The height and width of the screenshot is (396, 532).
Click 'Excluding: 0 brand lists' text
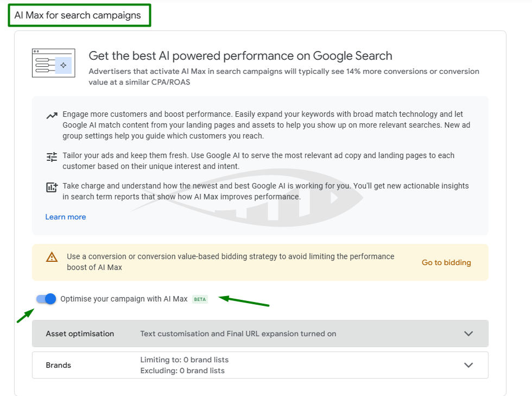(182, 370)
